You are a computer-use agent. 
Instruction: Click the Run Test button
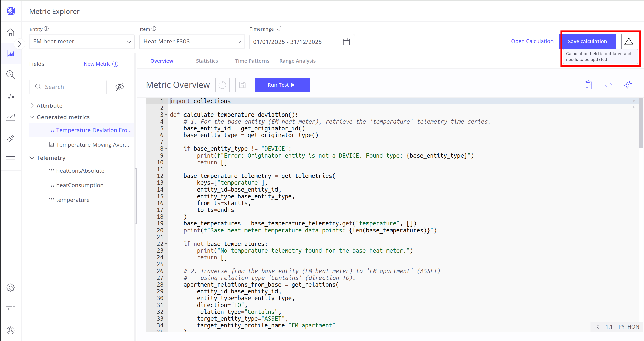(x=283, y=85)
